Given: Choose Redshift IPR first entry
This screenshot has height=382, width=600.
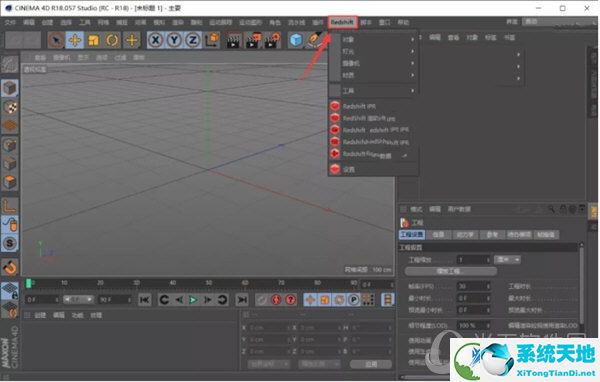Looking at the screenshot, I should [373, 106].
